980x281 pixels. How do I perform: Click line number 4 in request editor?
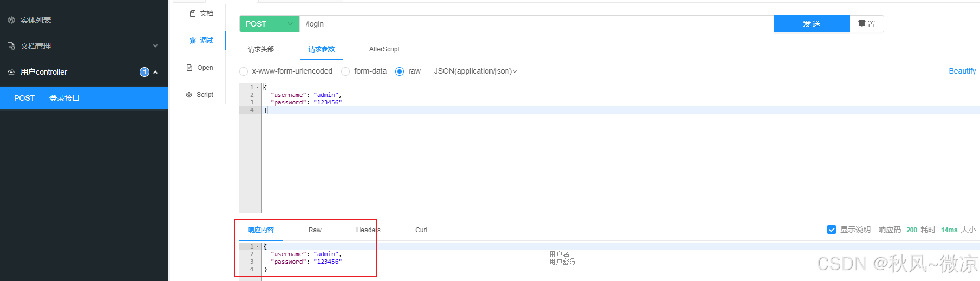(251, 110)
